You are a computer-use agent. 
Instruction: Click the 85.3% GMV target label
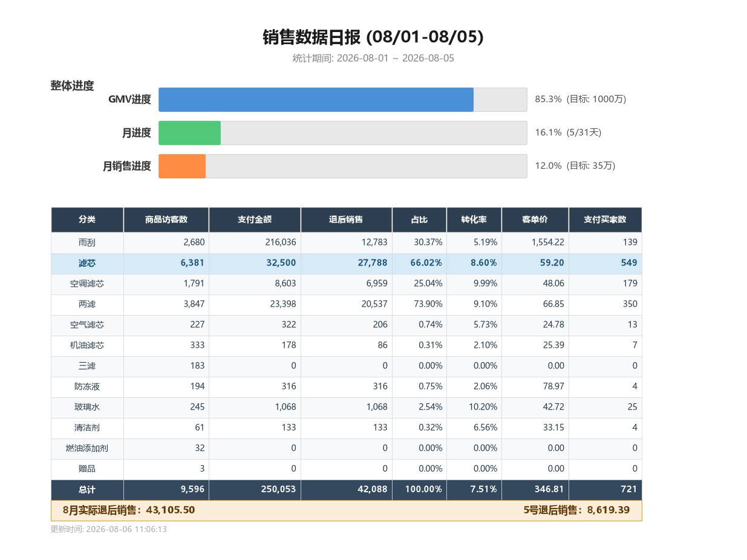point(581,99)
